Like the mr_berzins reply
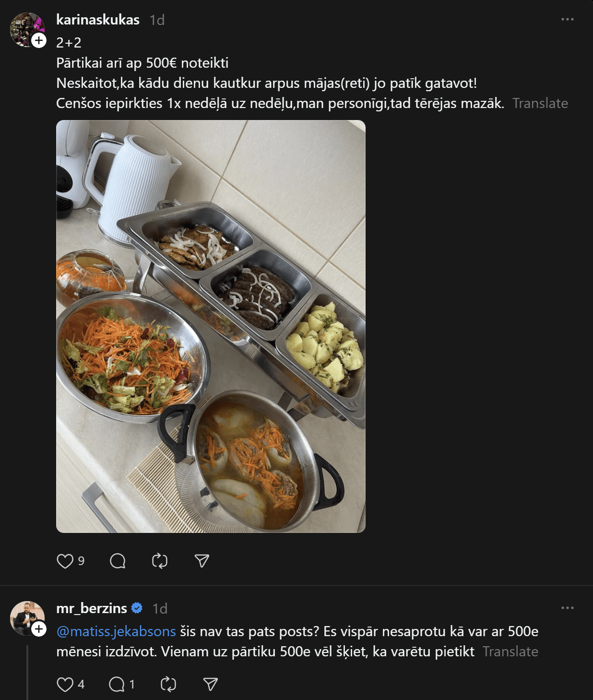 point(65,684)
